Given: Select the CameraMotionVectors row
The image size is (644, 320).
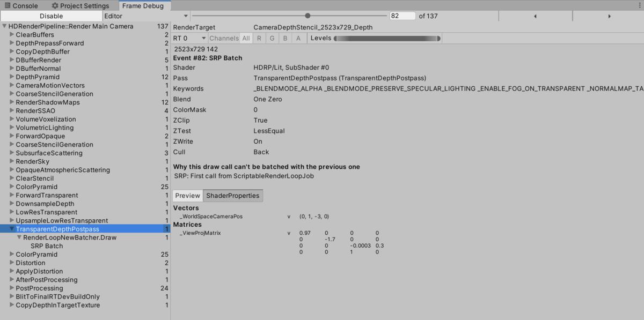Looking at the screenshot, I should click(x=85, y=85).
